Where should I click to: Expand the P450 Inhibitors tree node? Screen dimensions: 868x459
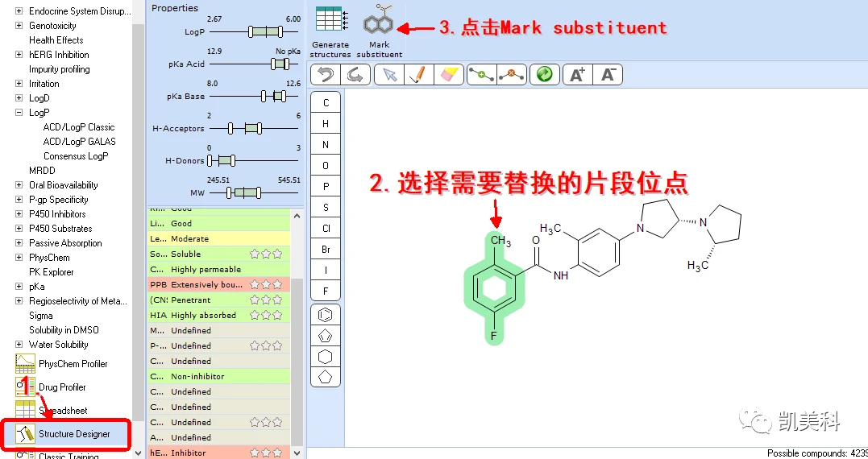coord(19,213)
